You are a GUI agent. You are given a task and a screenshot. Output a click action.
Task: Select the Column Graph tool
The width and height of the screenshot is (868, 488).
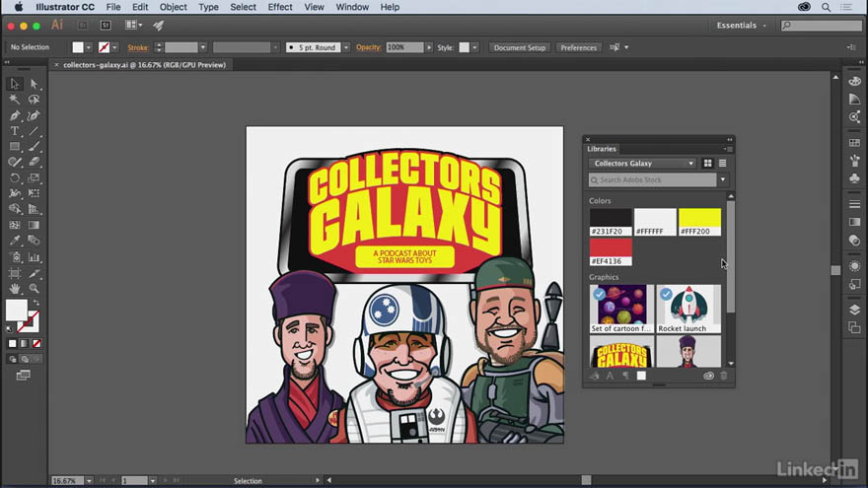pos(34,257)
